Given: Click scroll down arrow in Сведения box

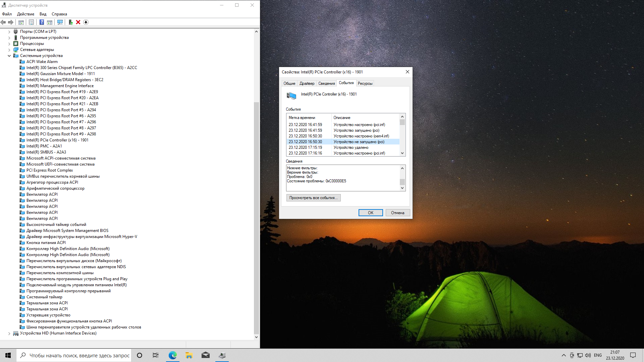Looking at the screenshot, I should (402, 188).
